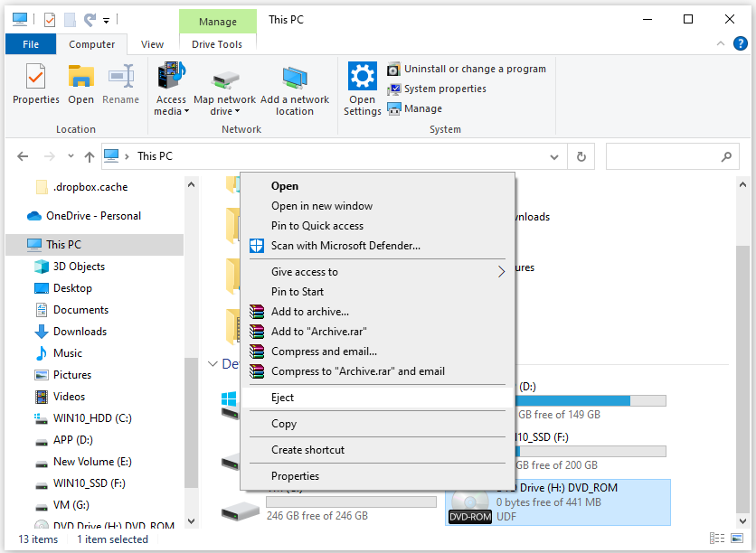Click the quick access Undo arrow icon
Viewport: 756px width, 553px height.
90,20
